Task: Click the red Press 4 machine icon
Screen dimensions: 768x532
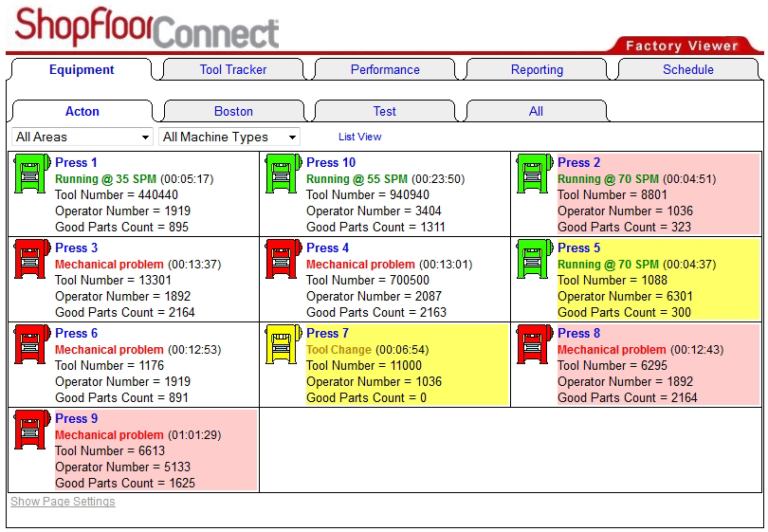Action: point(283,259)
